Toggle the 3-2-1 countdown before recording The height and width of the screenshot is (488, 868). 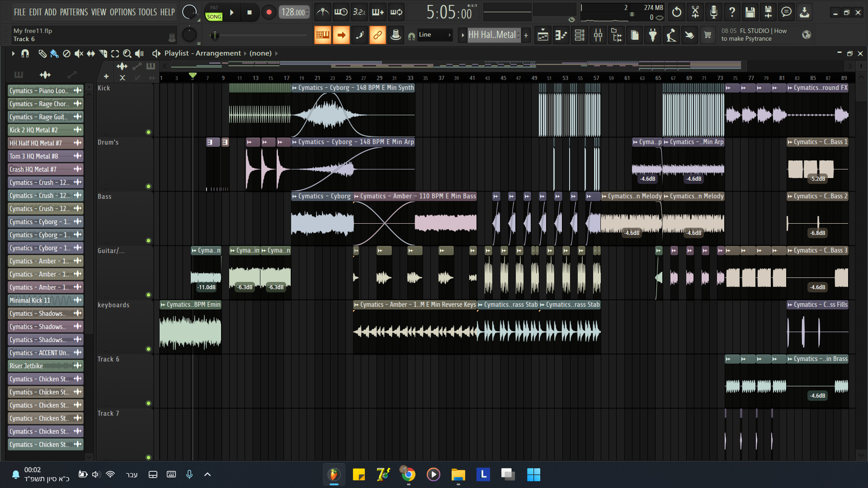click(x=359, y=12)
